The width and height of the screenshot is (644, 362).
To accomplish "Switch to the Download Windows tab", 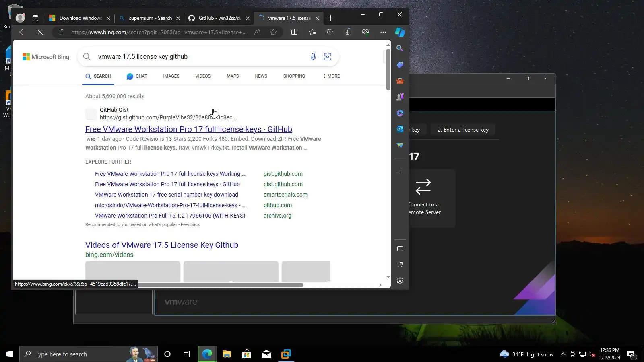I will (x=80, y=18).
